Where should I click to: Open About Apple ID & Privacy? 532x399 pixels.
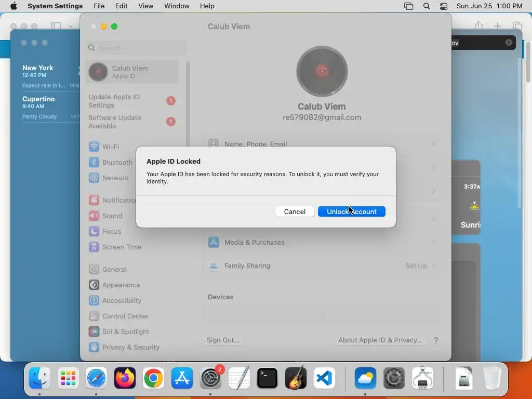(380, 340)
